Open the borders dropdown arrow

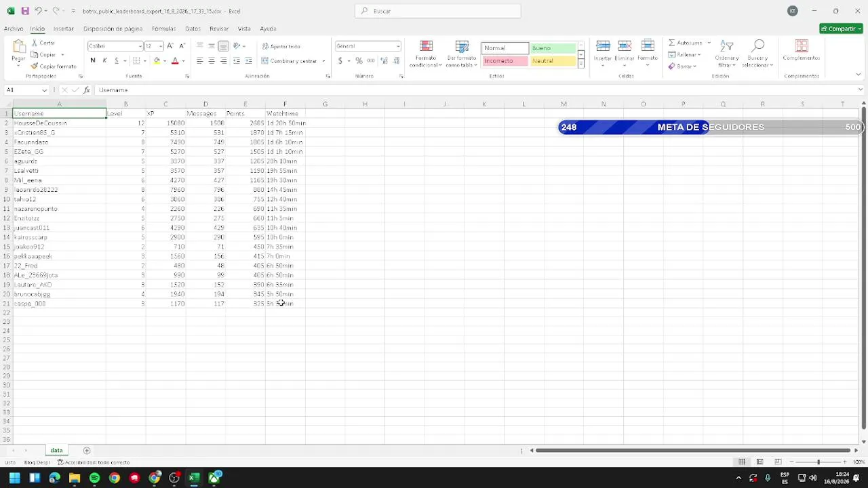[144, 61]
